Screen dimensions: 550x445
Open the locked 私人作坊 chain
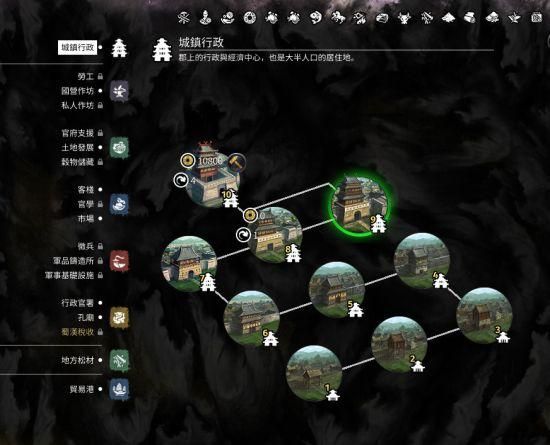click(78, 105)
